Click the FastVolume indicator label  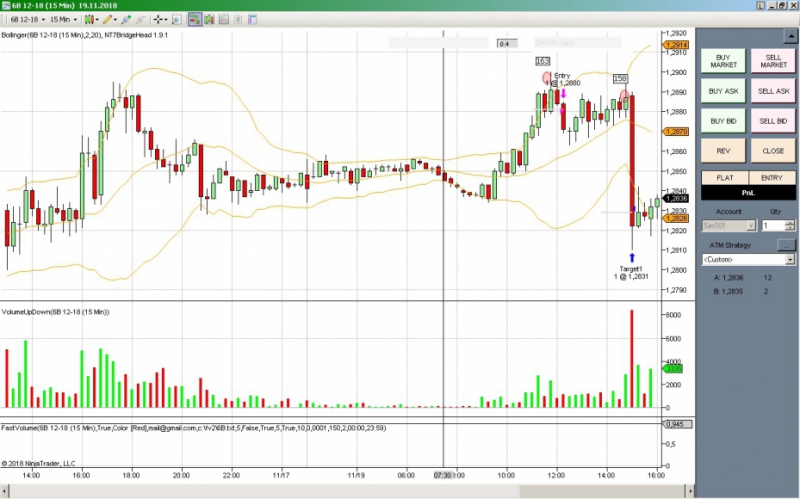[193, 428]
